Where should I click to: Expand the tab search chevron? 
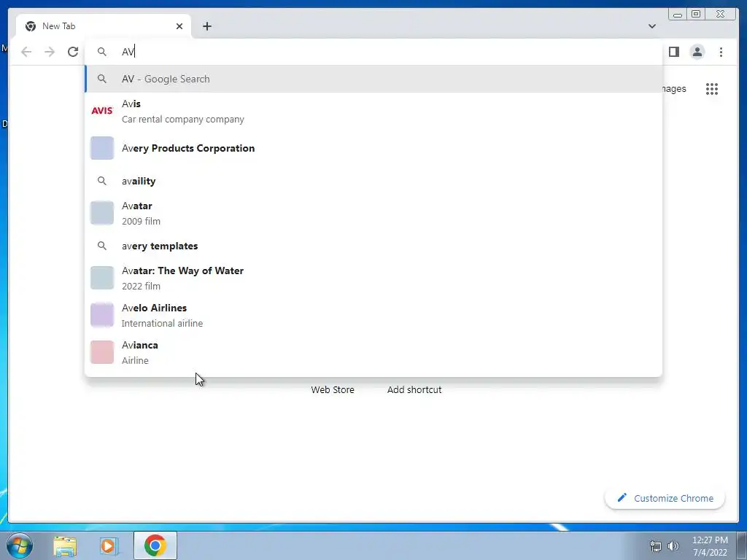651,26
